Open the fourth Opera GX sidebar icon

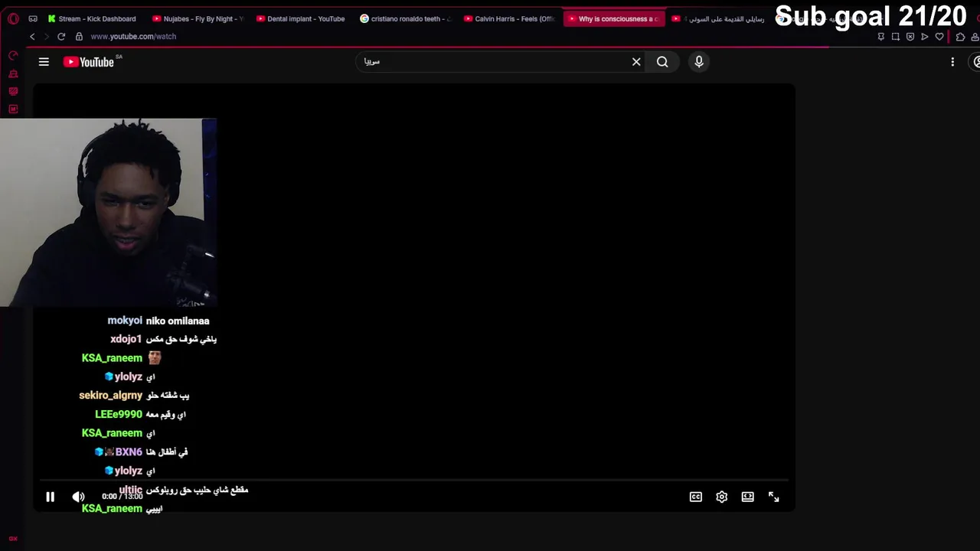pyautogui.click(x=13, y=109)
